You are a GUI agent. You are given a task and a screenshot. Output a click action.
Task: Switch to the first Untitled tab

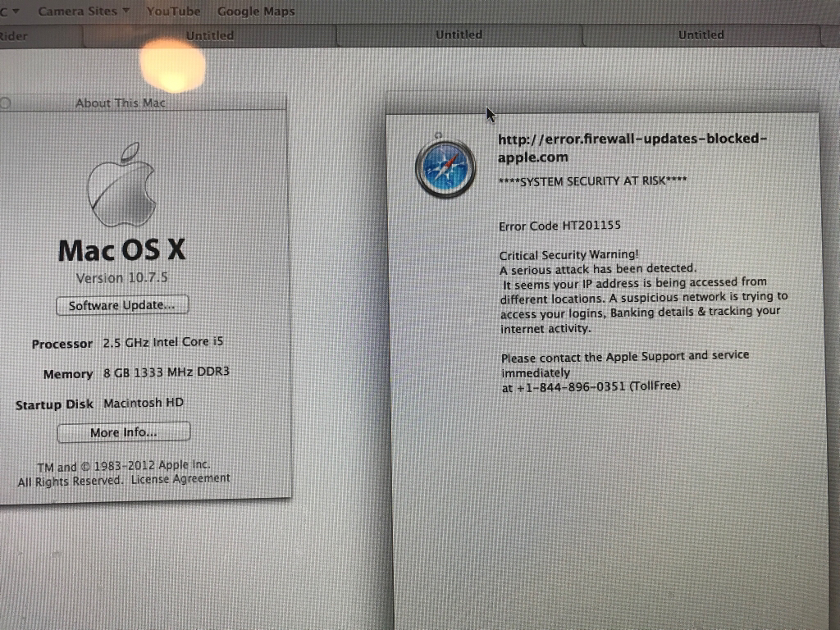[x=209, y=36]
